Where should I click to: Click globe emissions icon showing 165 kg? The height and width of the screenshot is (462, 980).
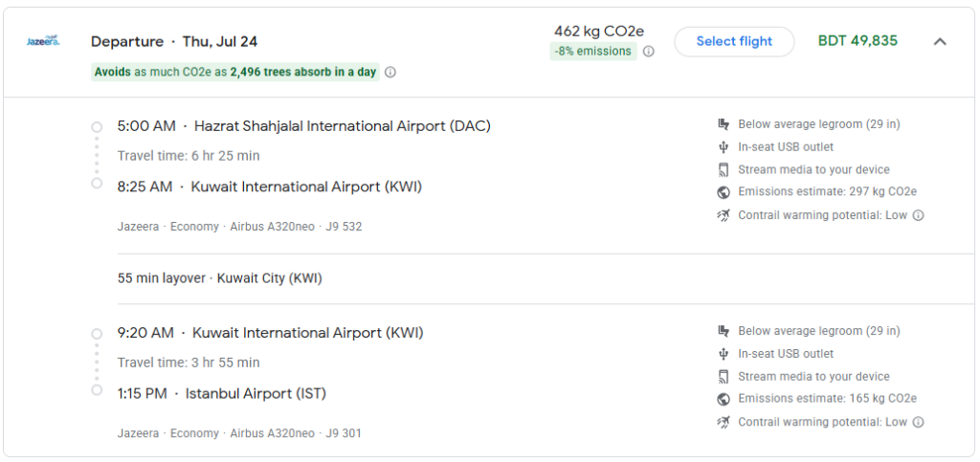tap(724, 398)
